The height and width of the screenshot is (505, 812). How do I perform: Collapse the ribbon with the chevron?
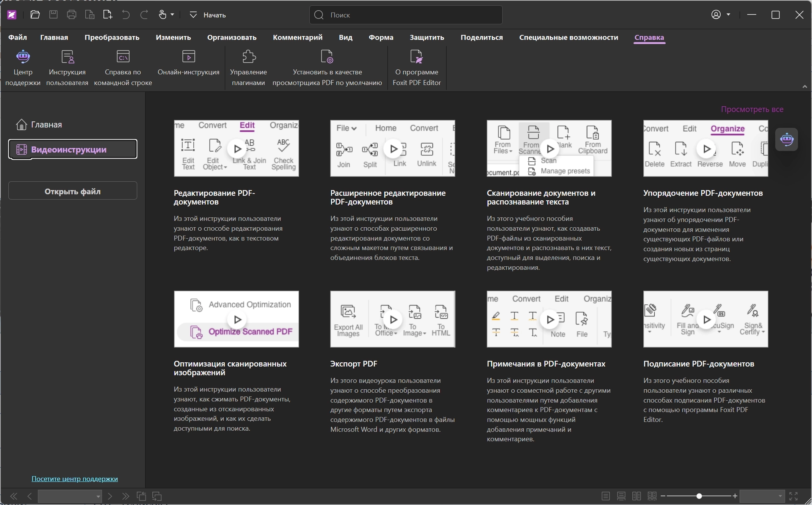pos(804,87)
